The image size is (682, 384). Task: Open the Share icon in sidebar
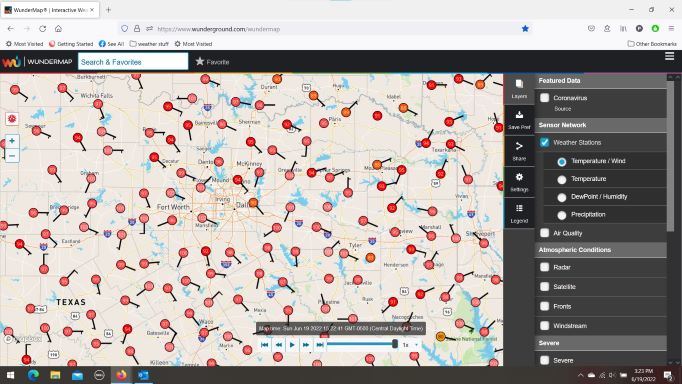[519, 151]
